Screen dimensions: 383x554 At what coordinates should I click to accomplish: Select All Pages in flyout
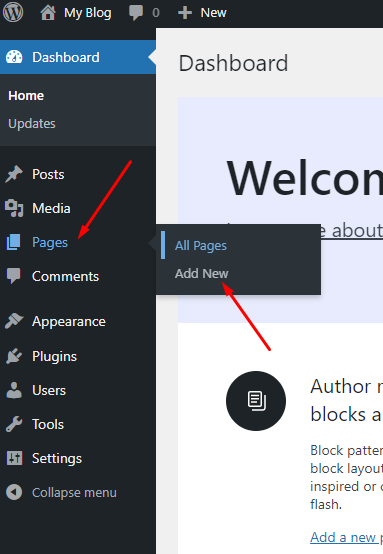[201, 246]
